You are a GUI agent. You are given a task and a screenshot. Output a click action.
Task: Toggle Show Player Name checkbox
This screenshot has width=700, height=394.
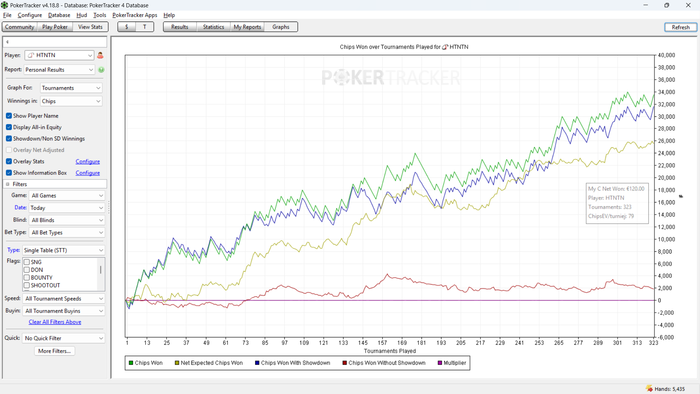tap(9, 116)
